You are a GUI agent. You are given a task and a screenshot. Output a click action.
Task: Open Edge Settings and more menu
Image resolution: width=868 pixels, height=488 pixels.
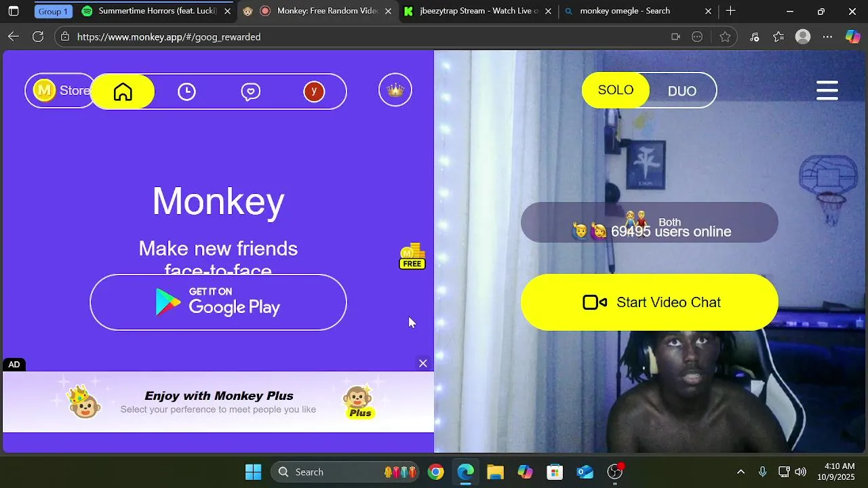point(827,37)
